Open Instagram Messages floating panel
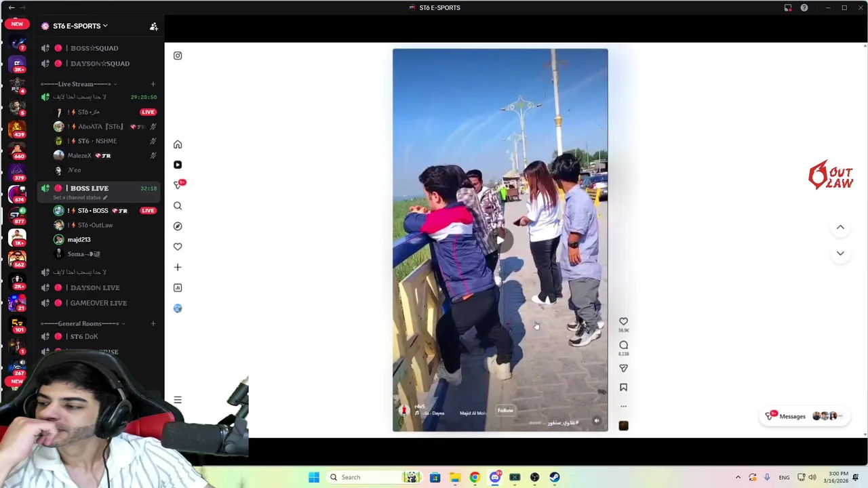This screenshot has height=488, width=868. click(x=804, y=416)
